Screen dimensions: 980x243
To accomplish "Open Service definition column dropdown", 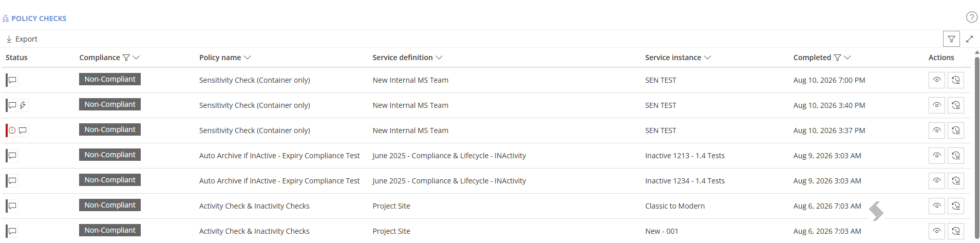I will (439, 58).
